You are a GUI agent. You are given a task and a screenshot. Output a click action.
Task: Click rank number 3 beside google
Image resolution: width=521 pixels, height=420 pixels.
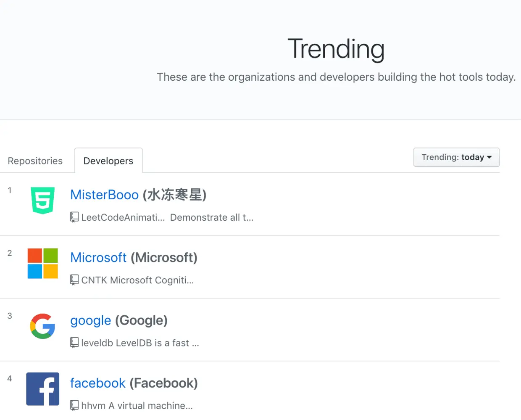[x=10, y=316]
